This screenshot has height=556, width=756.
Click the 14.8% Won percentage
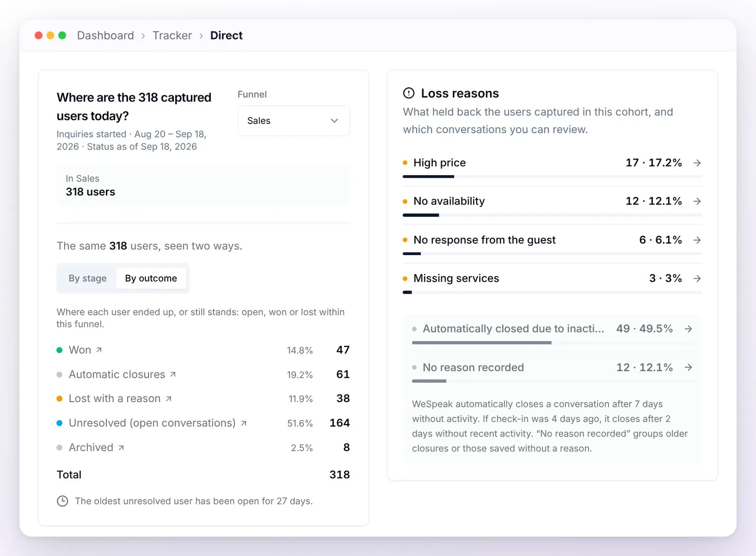300,351
